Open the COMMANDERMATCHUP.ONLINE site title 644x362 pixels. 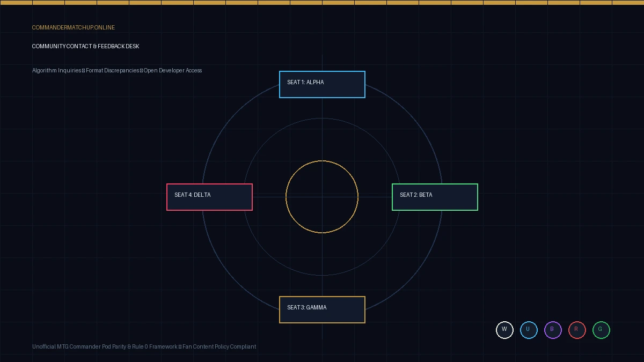click(74, 27)
